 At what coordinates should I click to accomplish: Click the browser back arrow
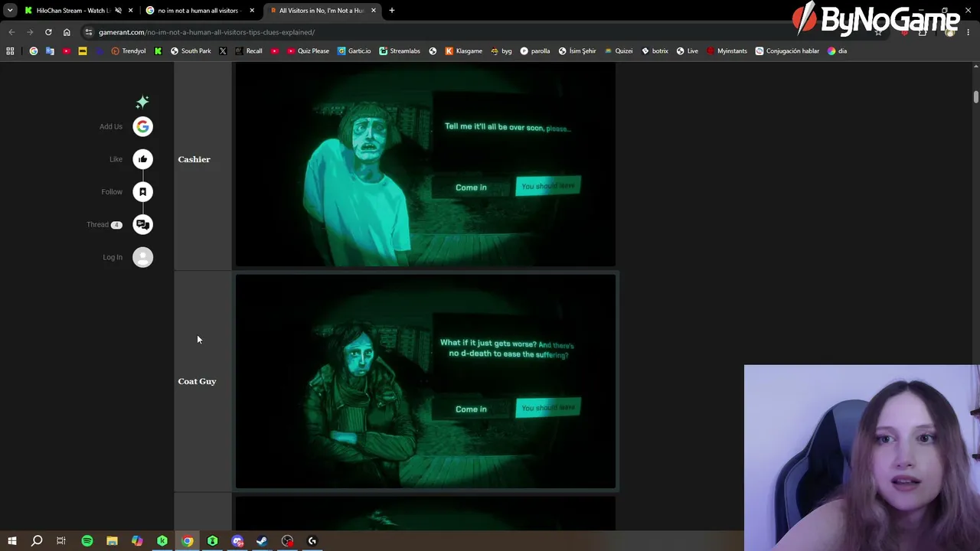[11, 32]
